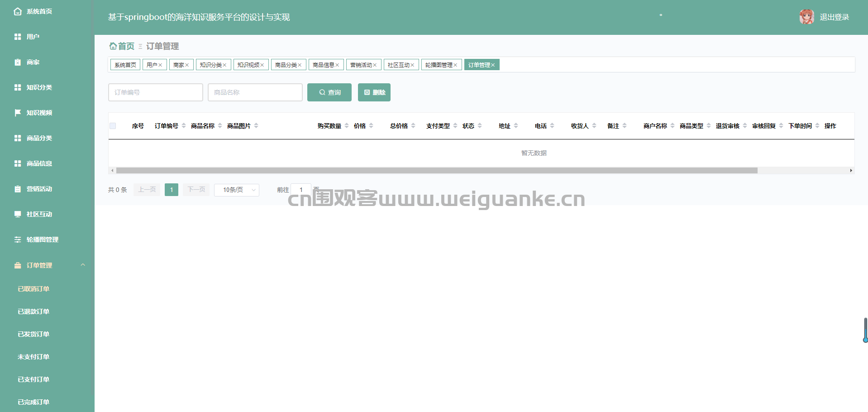The image size is (868, 412).
Task: Click the 商家 icon in sidebar
Action: pyautogui.click(x=18, y=62)
